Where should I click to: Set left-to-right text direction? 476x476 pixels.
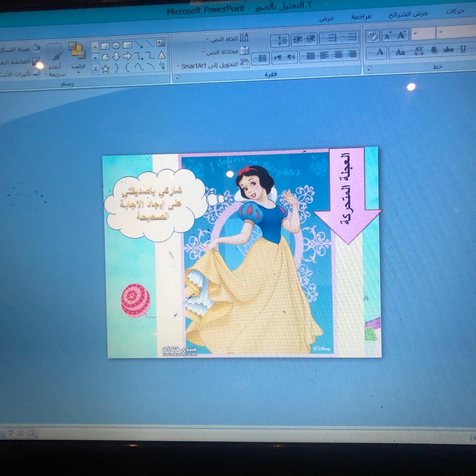coord(279,57)
